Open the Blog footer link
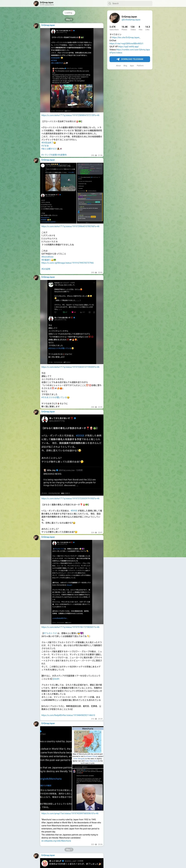 pos(125,66)
